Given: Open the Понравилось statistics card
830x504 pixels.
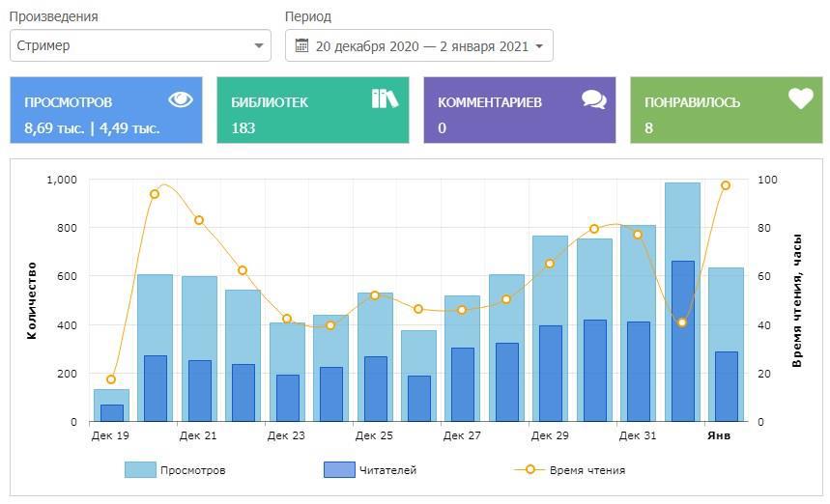Looking at the screenshot, I should tap(726, 111).
